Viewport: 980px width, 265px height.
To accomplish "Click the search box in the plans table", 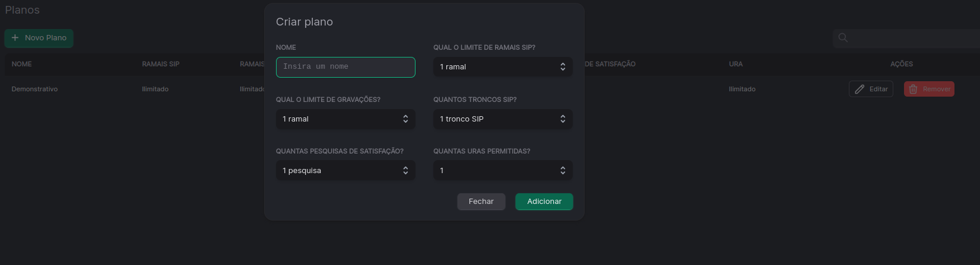I will coord(906,38).
